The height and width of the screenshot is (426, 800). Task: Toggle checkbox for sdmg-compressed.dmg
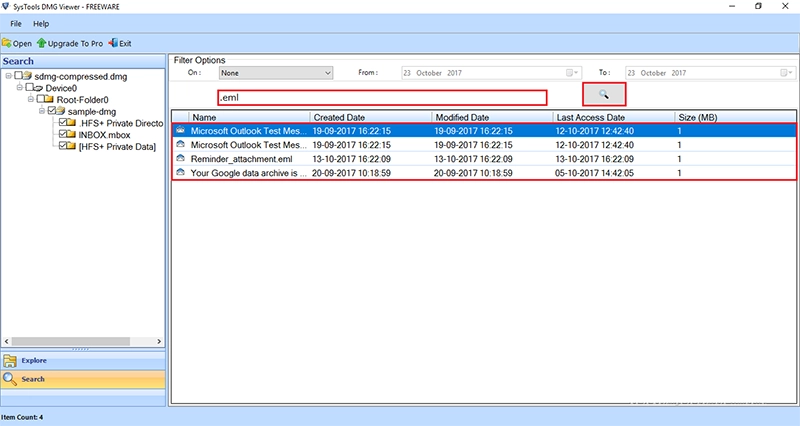(x=18, y=76)
